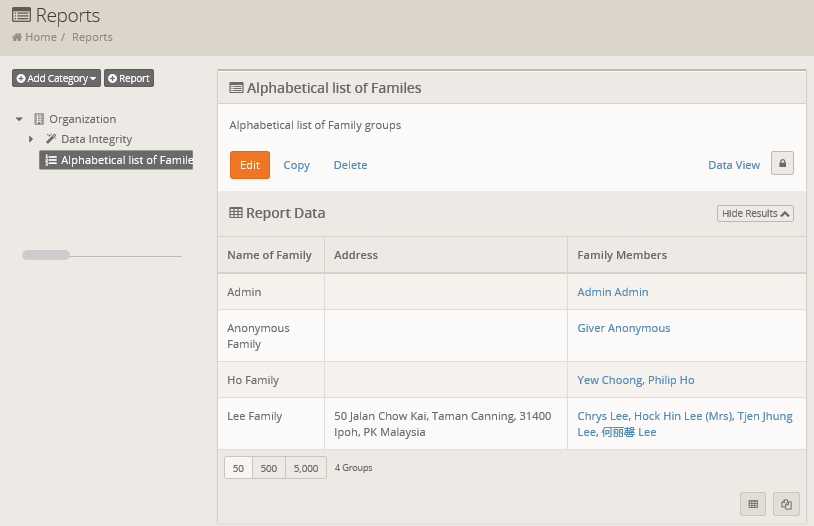This screenshot has width=814, height=526.
Task: Click the copy icon at bottom right
Action: tap(786, 505)
